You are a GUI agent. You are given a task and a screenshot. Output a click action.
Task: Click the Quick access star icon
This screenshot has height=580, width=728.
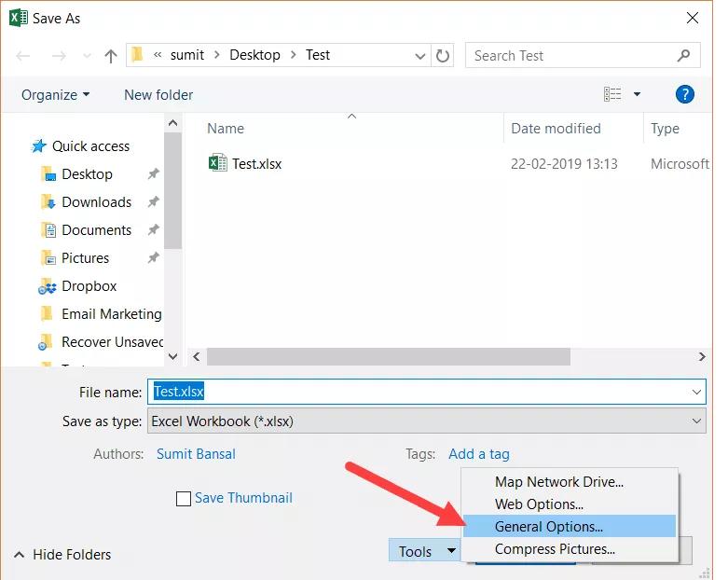coord(39,145)
